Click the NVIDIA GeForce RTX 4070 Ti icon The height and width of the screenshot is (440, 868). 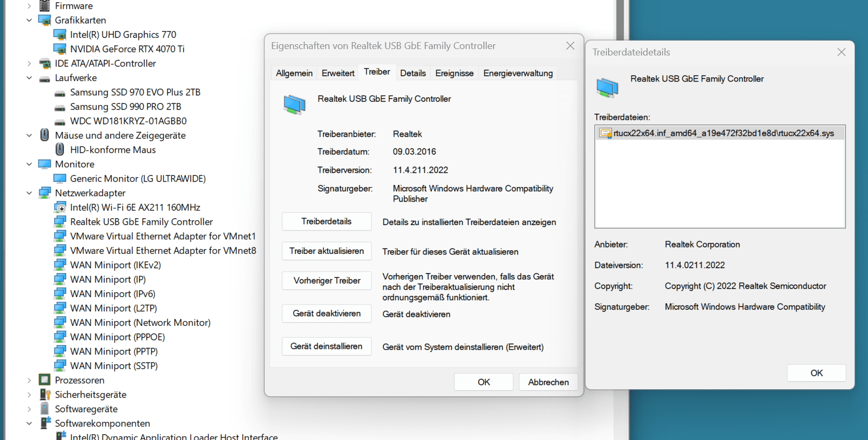tap(60, 49)
